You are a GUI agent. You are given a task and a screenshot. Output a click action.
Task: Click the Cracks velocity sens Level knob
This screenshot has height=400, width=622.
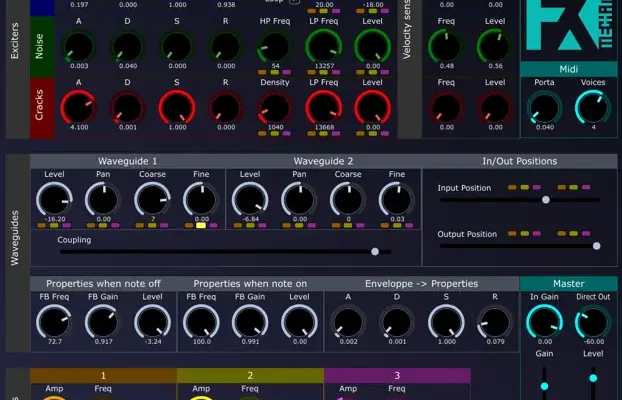(495, 108)
